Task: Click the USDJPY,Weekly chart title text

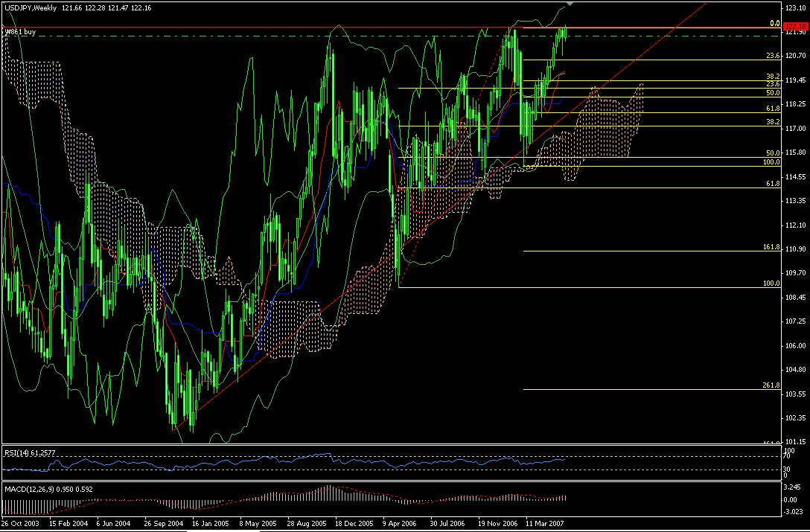Action: (30, 7)
